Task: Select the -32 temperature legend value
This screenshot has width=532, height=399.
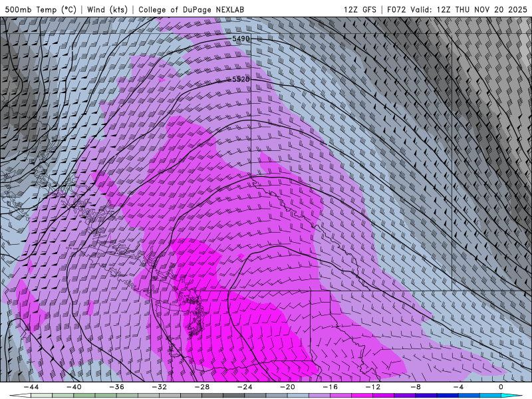Action: (x=160, y=387)
